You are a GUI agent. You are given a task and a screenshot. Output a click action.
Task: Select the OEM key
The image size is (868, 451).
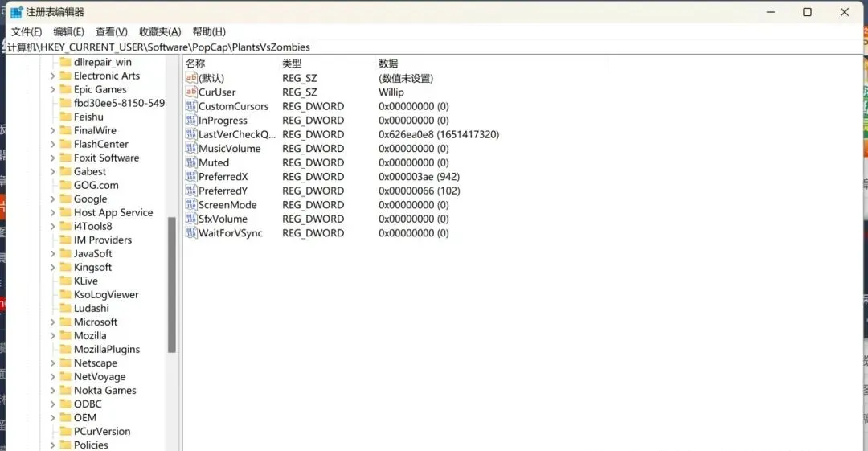[84, 418]
